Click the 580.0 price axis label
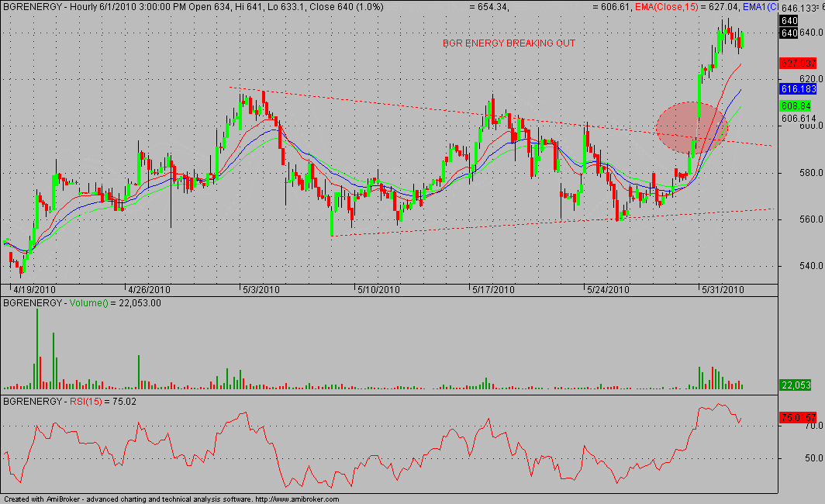This screenshot has height=504, width=825. (x=811, y=173)
